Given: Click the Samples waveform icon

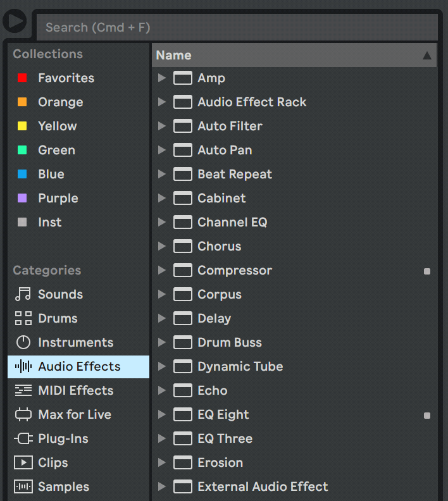Looking at the screenshot, I should pos(23,486).
